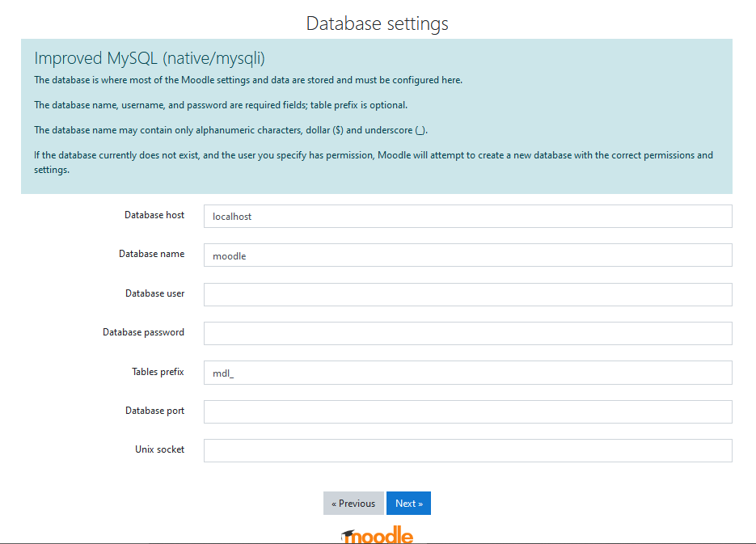Image resolution: width=756 pixels, height=544 pixels.
Task: Click the sentence starting 'The database is where'
Action: click(248, 80)
